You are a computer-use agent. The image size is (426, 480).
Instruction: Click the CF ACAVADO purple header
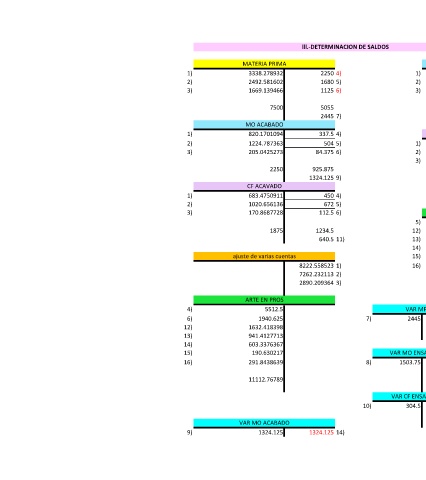click(x=264, y=186)
